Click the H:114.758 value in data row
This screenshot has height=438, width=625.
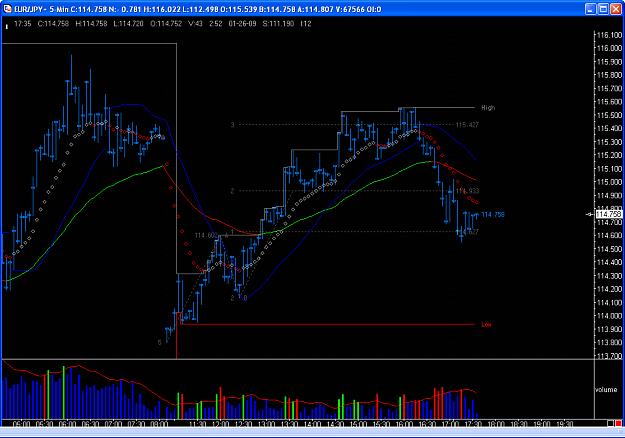[91, 24]
